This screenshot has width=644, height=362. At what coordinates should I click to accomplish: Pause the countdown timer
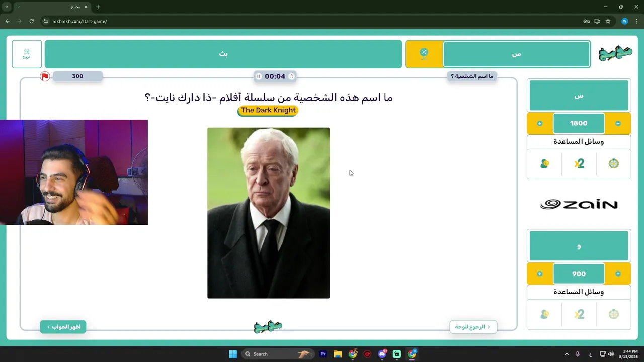pos(259,76)
